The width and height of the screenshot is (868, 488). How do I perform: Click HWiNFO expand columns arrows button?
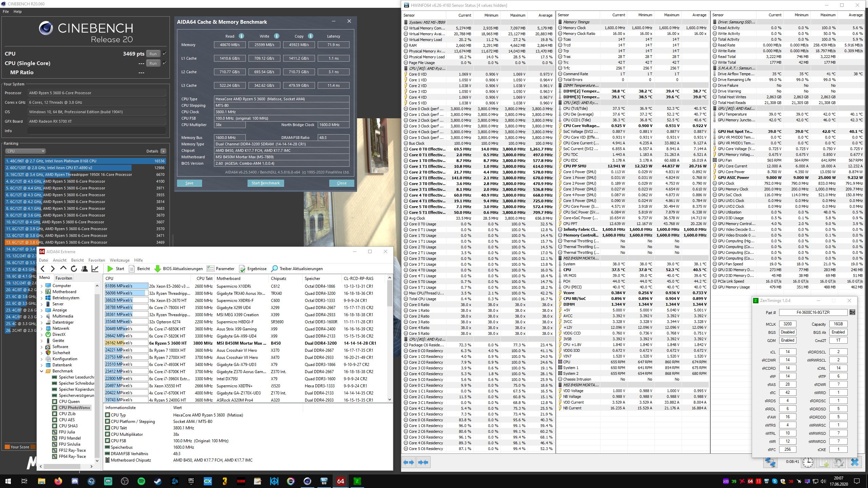(x=409, y=462)
